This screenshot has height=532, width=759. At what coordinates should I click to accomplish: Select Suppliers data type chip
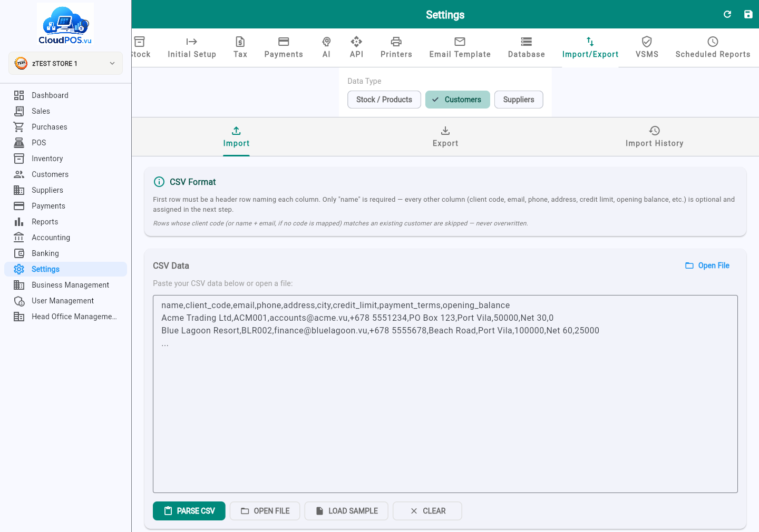pos(519,100)
